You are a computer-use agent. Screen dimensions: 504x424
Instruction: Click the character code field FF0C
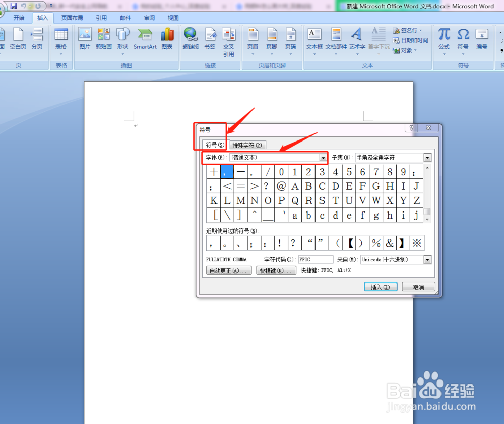tap(316, 259)
